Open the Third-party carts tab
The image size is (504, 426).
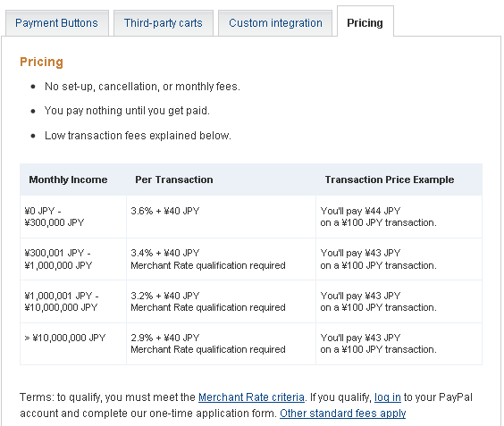164,23
